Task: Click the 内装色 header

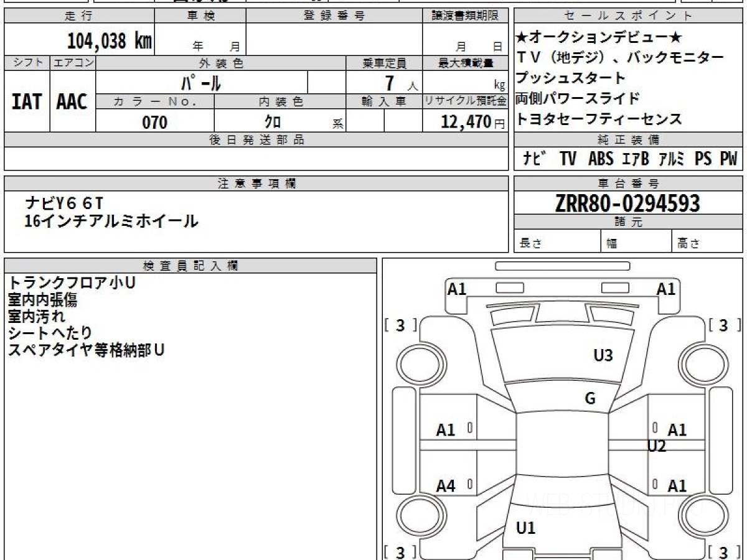Action: click(x=280, y=101)
